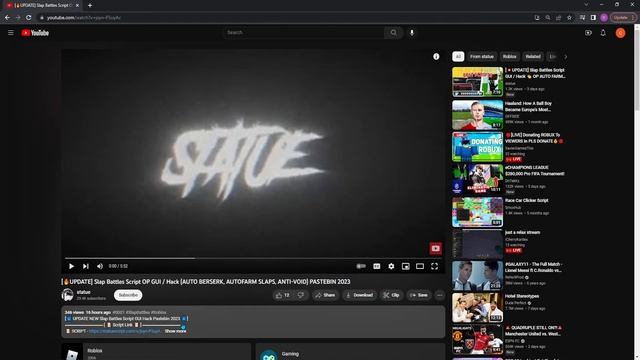Open a new browser tab
This screenshot has height=360, width=640.
pyautogui.click(x=90, y=5)
